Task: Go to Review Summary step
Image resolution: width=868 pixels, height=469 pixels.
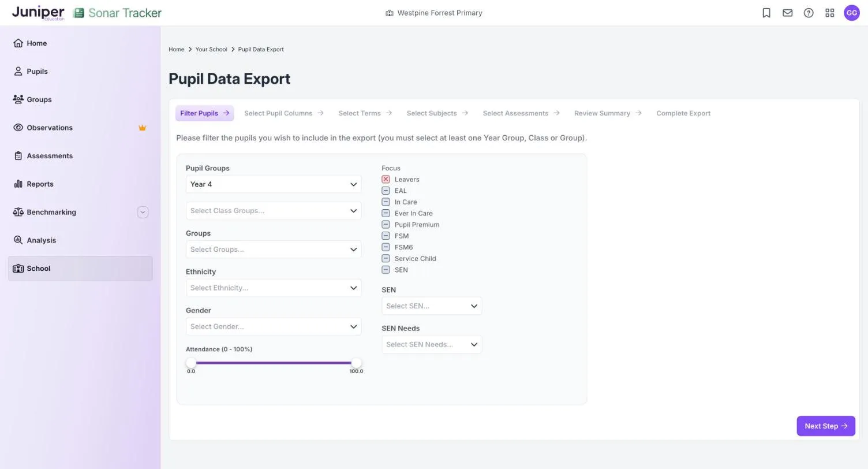Action: [607, 113]
